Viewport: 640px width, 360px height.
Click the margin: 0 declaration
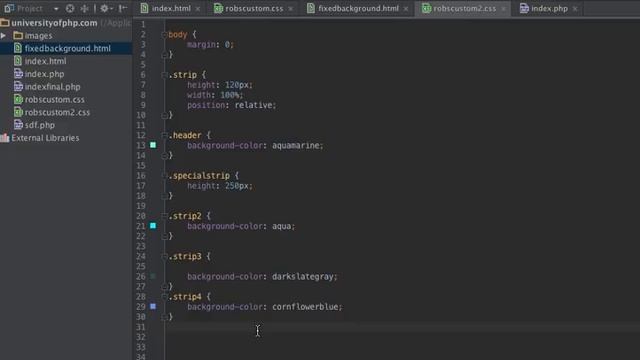click(210, 44)
